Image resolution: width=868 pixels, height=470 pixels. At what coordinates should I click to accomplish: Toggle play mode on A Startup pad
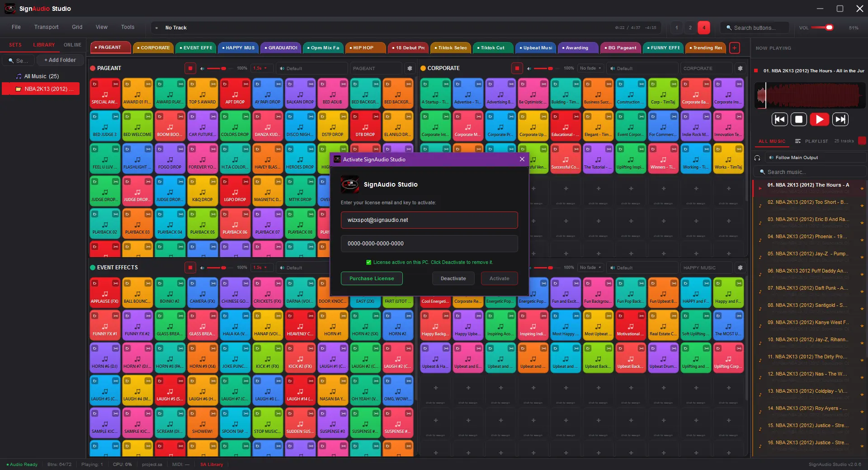pyautogui.click(x=425, y=84)
